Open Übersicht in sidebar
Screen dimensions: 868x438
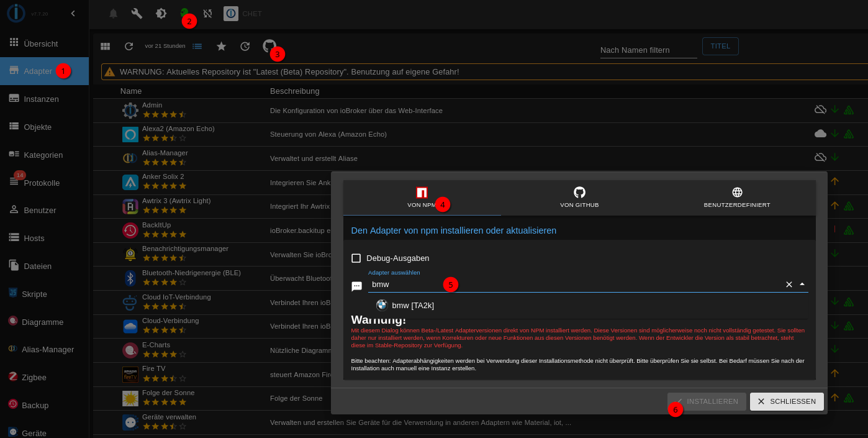point(44,43)
